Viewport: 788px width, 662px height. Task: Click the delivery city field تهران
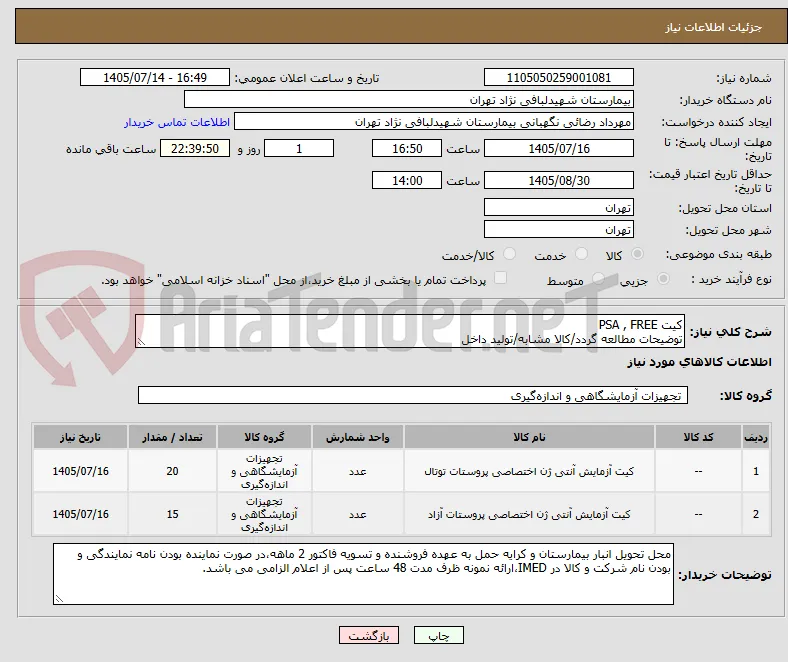(x=558, y=229)
